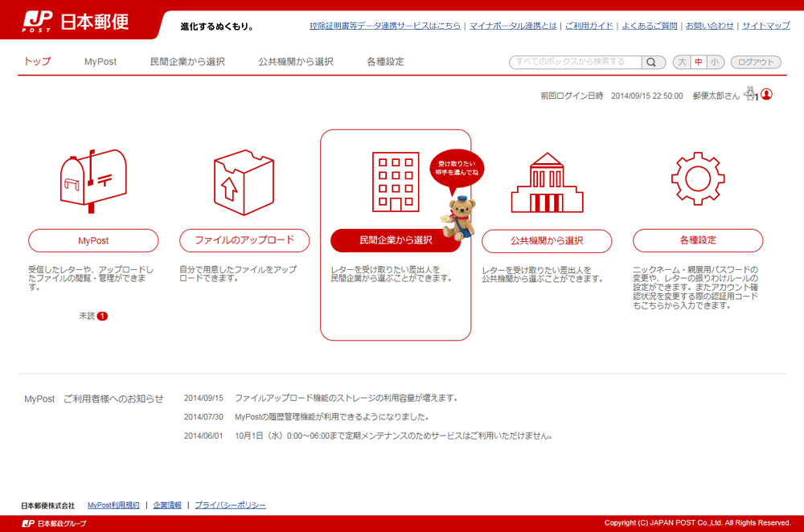This screenshot has height=532, width=804.
Task: Open the サイトマップ link
Action: pos(766,26)
